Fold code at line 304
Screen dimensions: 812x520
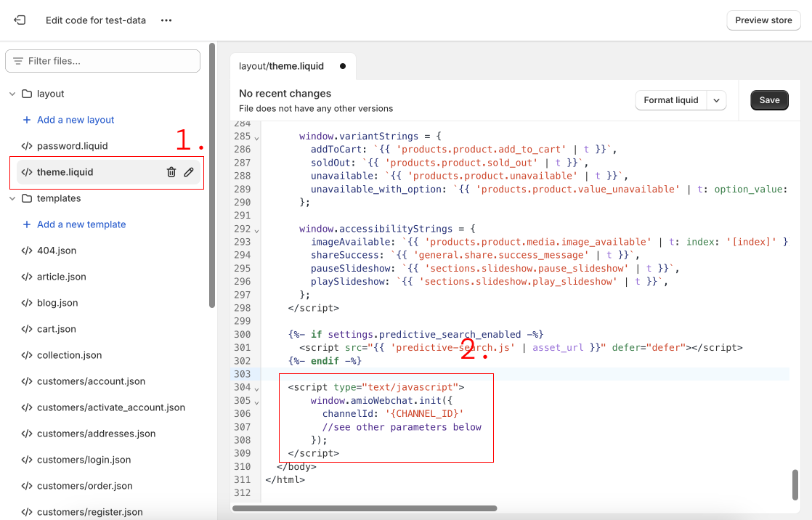point(257,389)
